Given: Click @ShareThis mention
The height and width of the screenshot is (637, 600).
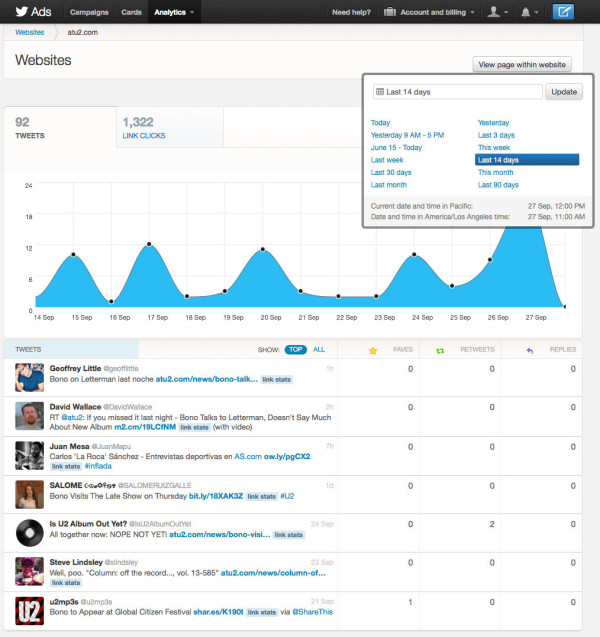Looking at the screenshot, I should click(x=312, y=612).
